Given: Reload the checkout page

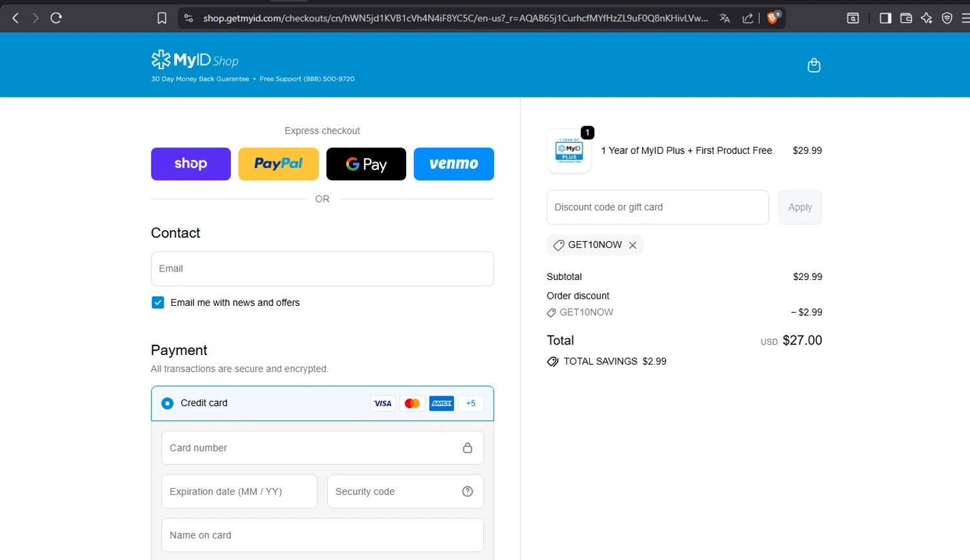Looking at the screenshot, I should tap(56, 18).
